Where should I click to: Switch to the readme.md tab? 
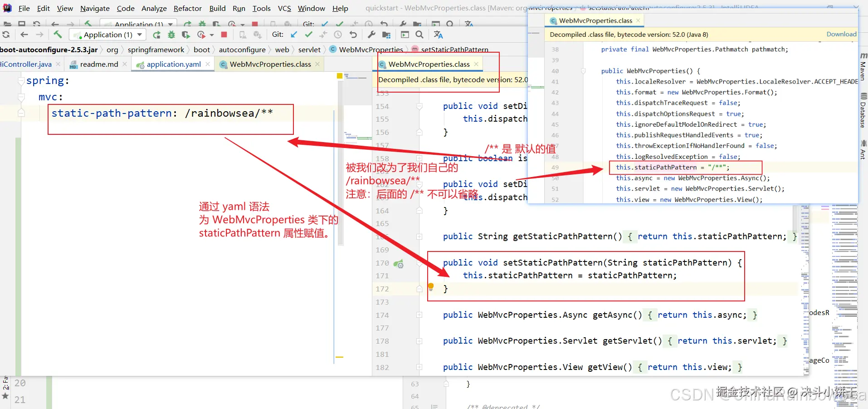pyautogui.click(x=99, y=64)
